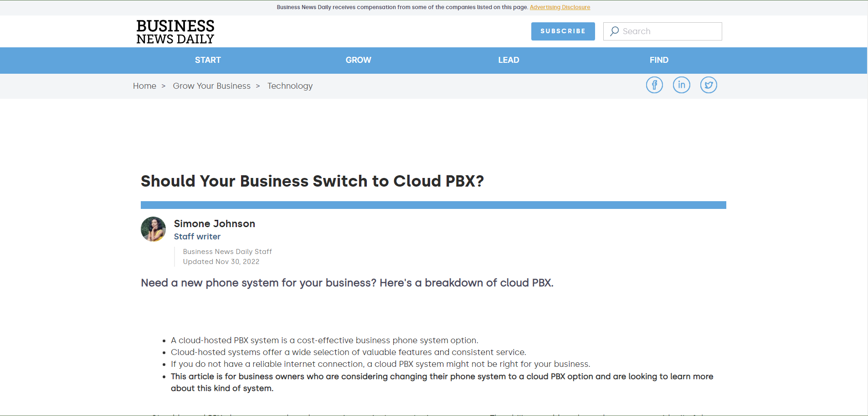Viewport: 868px width, 416px height.
Task: Select the Business News Daily Staff text
Action: [x=227, y=252]
